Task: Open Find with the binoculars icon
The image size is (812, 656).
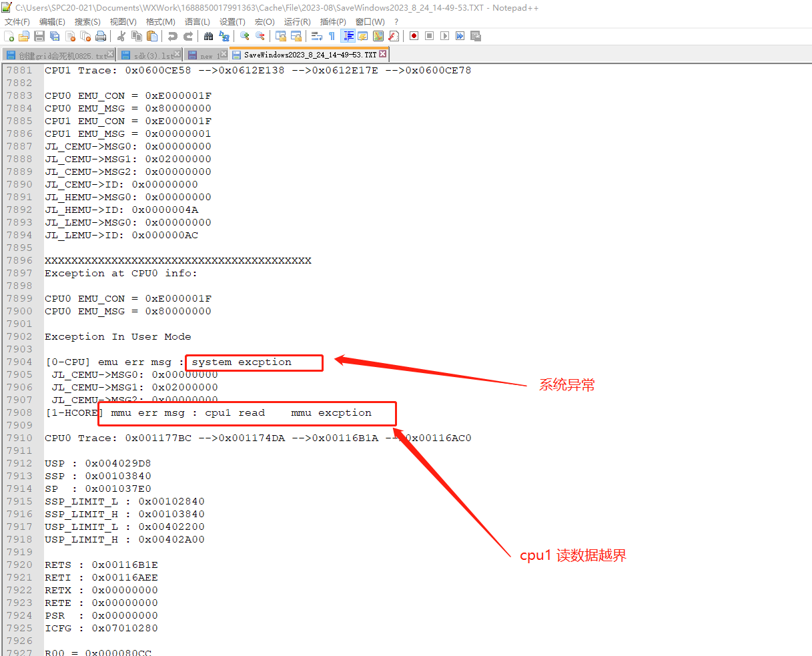Action: point(209,36)
